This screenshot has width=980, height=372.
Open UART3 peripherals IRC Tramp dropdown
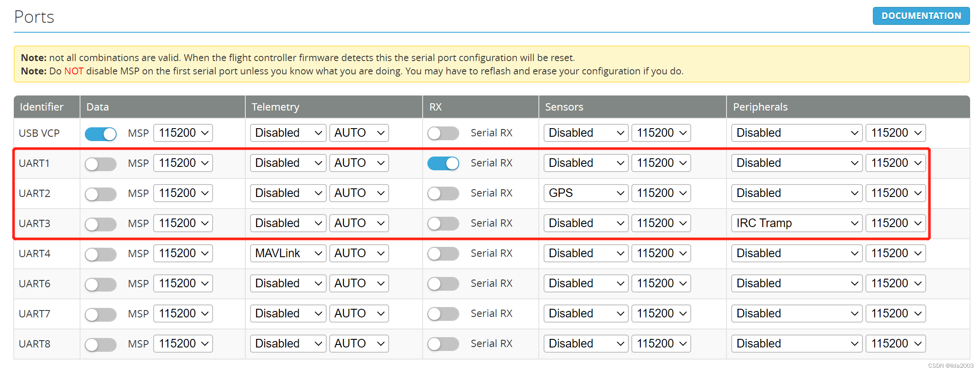(797, 223)
